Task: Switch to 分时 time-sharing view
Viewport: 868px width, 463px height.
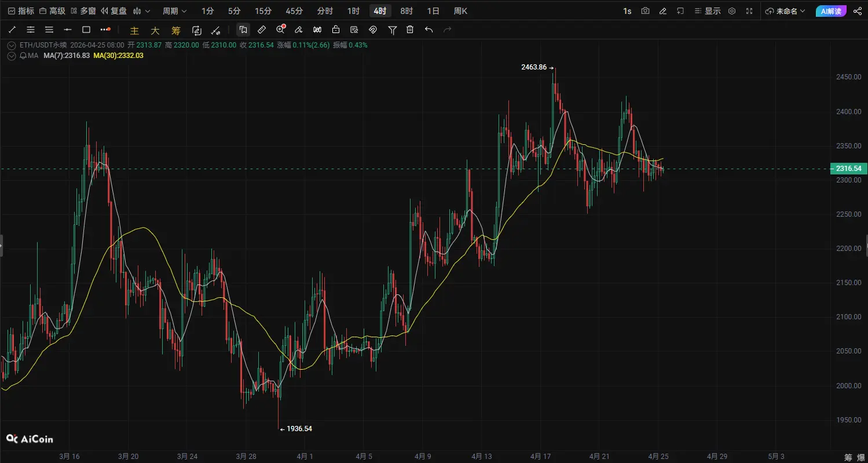Action: [325, 11]
